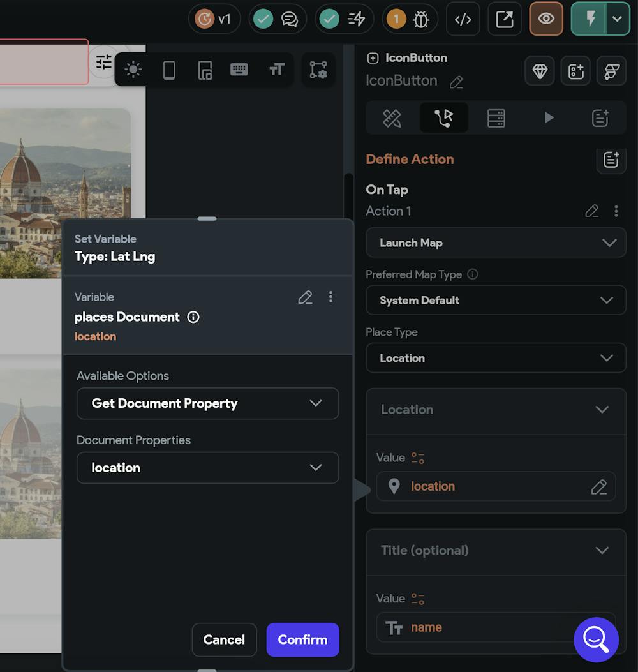Viewport: 638px width, 672px height.
Task: Toggle light/dark mode for the canvas
Action: [132, 70]
